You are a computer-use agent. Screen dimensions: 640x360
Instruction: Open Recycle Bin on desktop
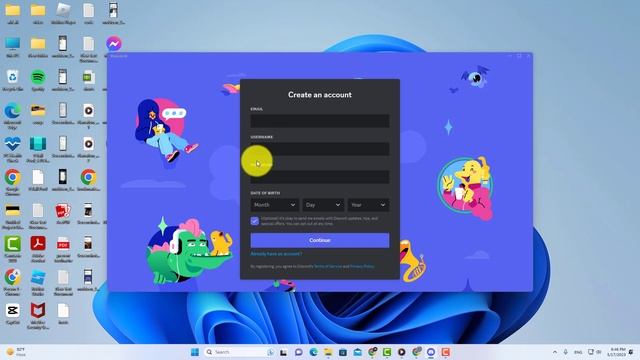tap(12, 80)
